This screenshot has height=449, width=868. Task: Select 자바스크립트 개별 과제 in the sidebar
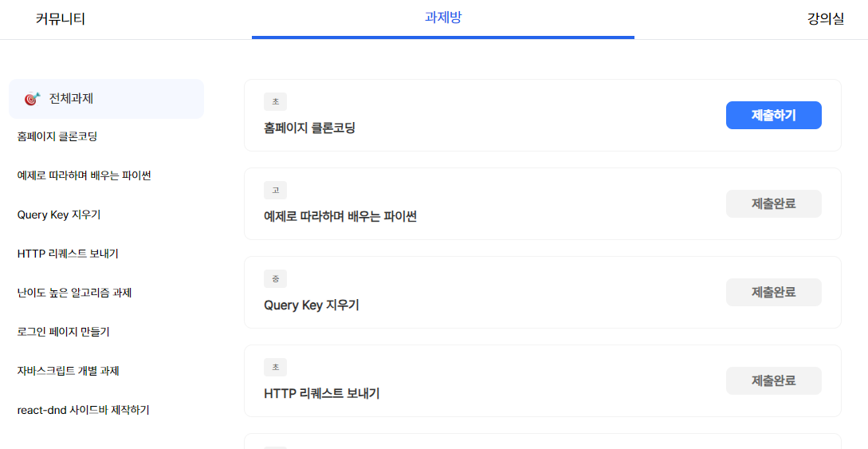(68, 371)
